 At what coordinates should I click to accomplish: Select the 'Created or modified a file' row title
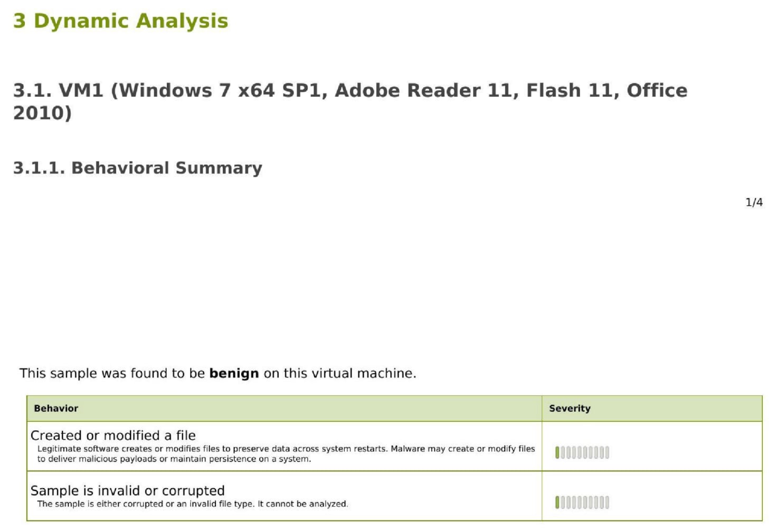(113, 435)
